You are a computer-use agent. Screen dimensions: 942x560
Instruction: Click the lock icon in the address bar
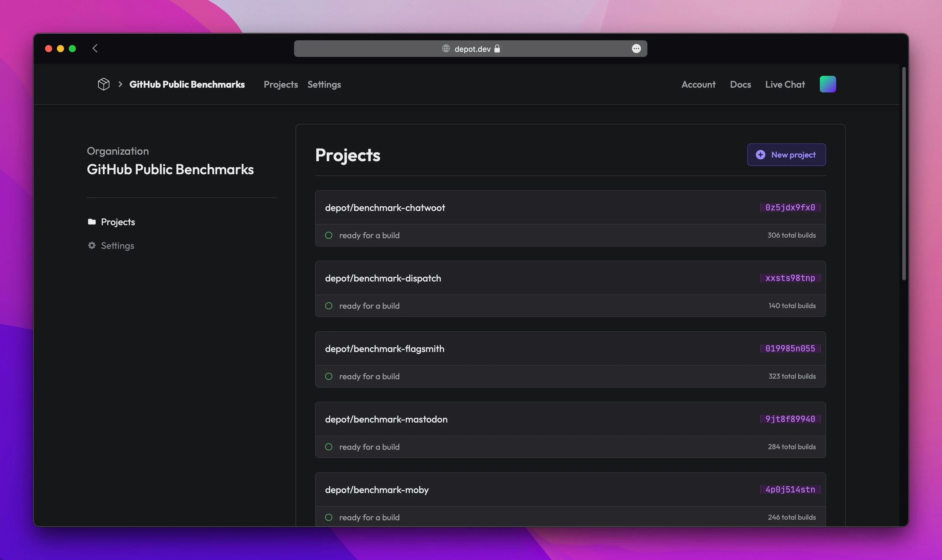[x=497, y=49]
